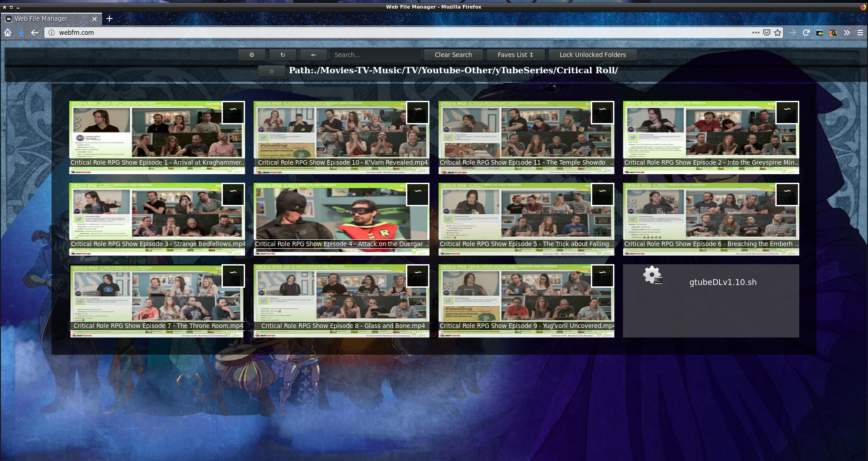The width and height of the screenshot is (868, 461).
Task: Click the black corner box on Episode 9
Action: [603, 276]
